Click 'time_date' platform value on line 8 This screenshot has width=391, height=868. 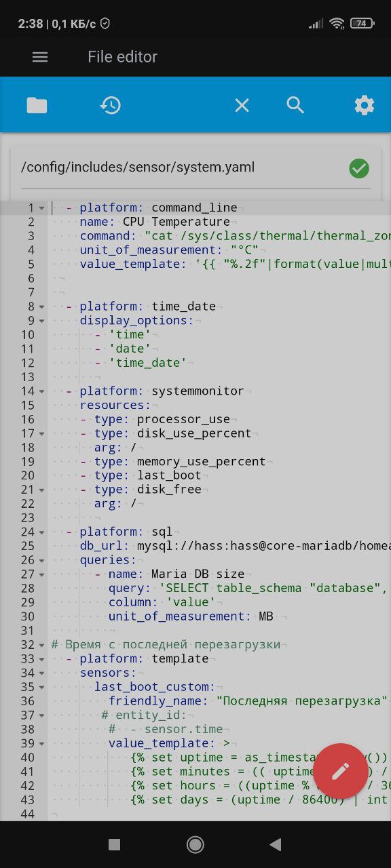(183, 307)
